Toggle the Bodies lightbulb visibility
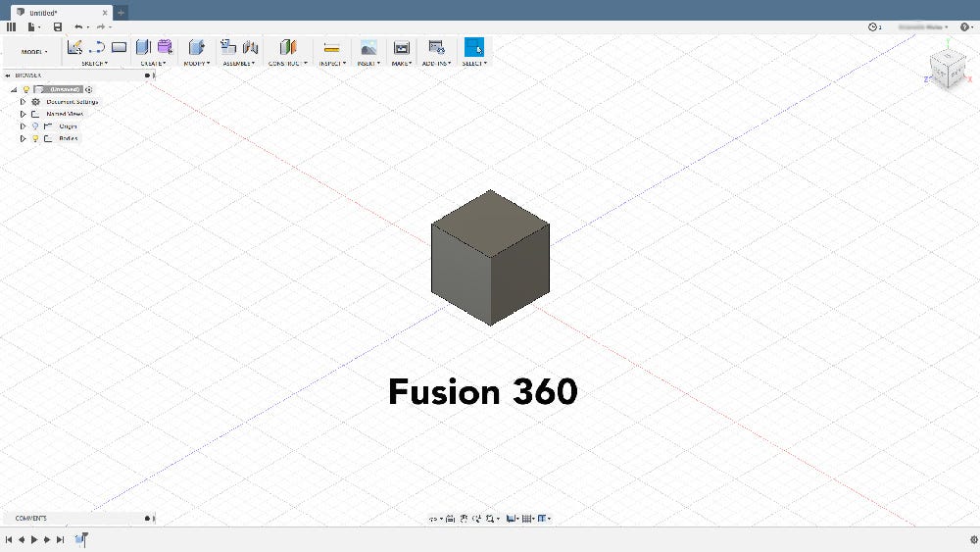Screen dimensions: 980x552 (35, 139)
